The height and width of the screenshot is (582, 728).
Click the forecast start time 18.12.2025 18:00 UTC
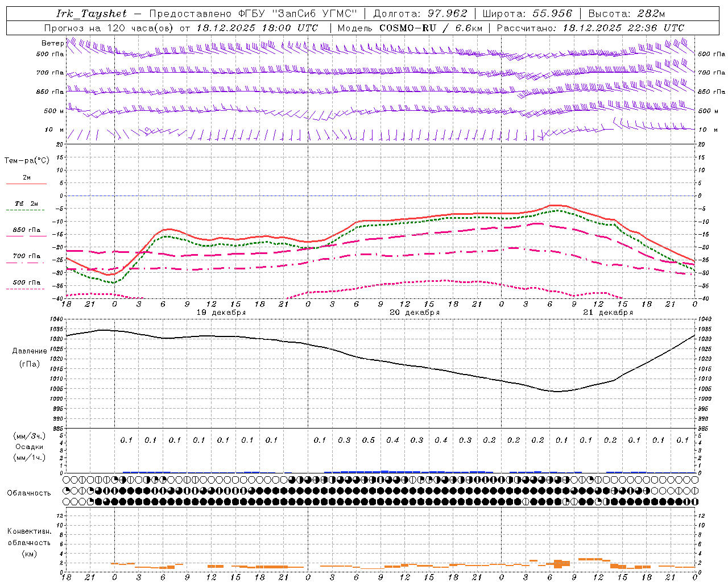[257, 28]
